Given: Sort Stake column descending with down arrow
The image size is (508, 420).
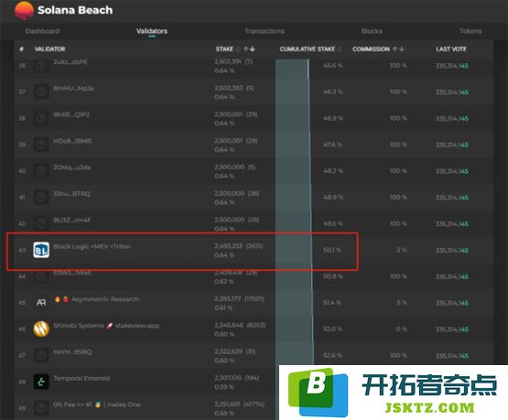Looking at the screenshot, I should tap(253, 48).
